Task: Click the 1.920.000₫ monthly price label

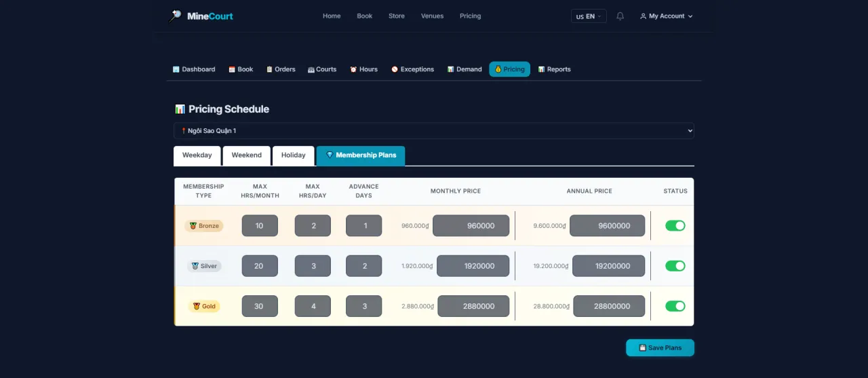Action: click(x=417, y=266)
